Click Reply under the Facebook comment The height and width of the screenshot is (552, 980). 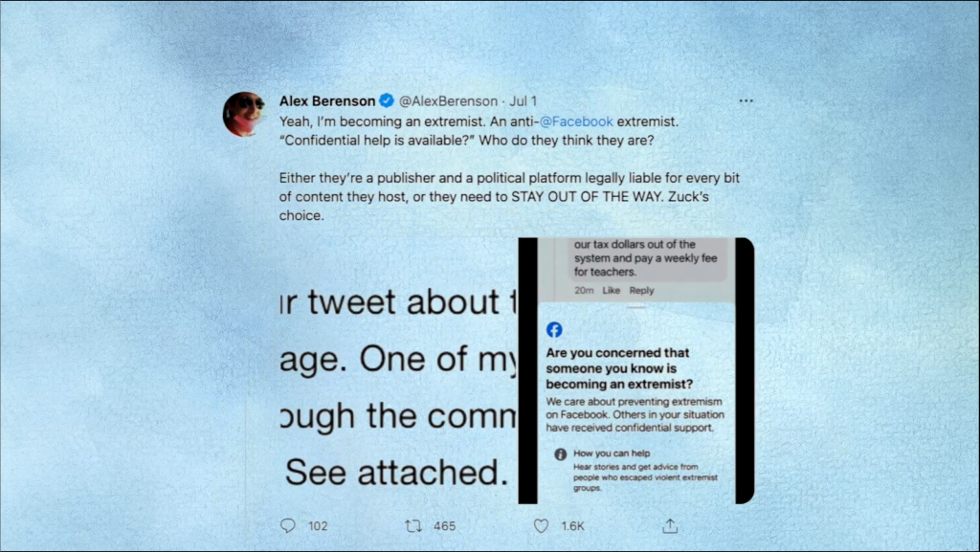point(642,291)
